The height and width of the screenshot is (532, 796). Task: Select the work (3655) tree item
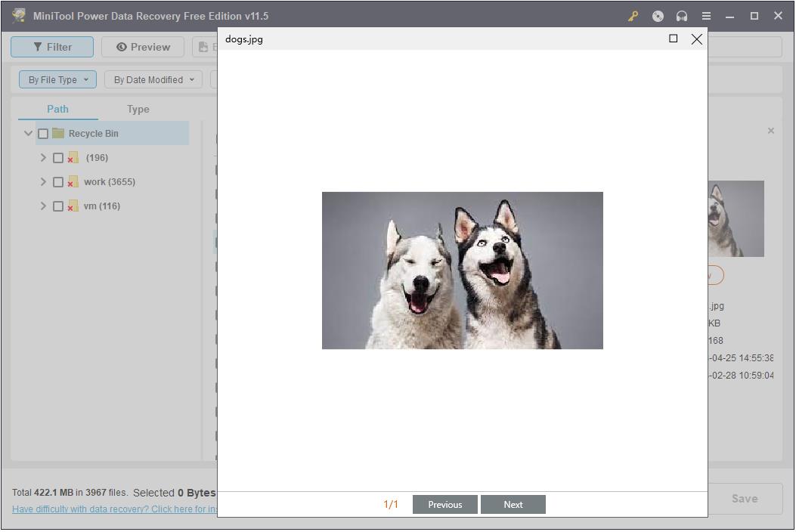coord(110,181)
